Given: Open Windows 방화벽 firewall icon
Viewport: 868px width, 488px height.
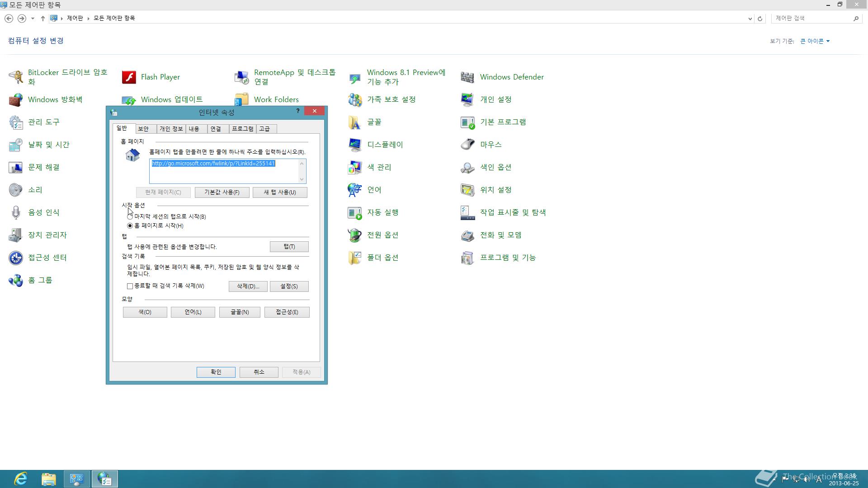Looking at the screenshot, I should tap(15, 99).
